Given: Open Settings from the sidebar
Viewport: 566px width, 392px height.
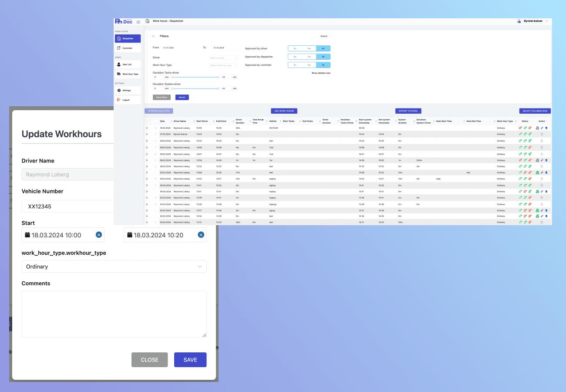Looking at the screenshot, I should tap(128, 90).
